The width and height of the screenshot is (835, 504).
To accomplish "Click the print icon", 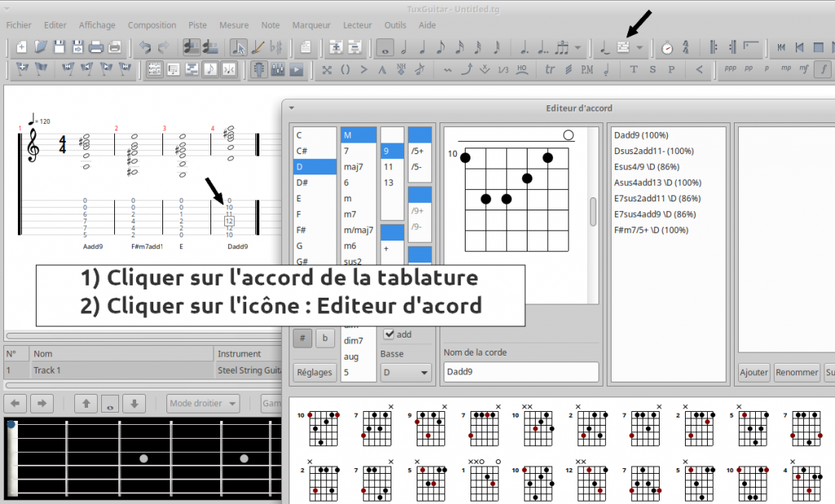I will point(96,48).
